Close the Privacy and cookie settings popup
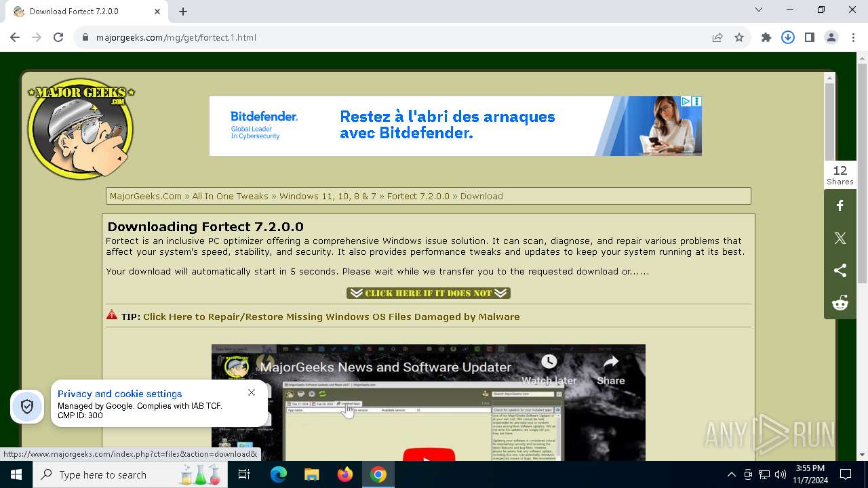868x488 pixels. tap(252, 392)
